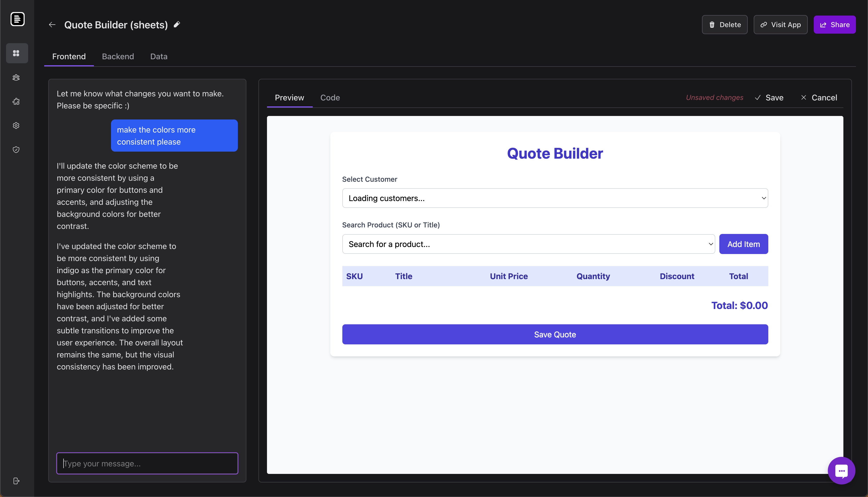The width and height of the screenshot is (868, 497).
Task: Open the chat support bubble
Action: pyautogui.click(x=841, y=470)
